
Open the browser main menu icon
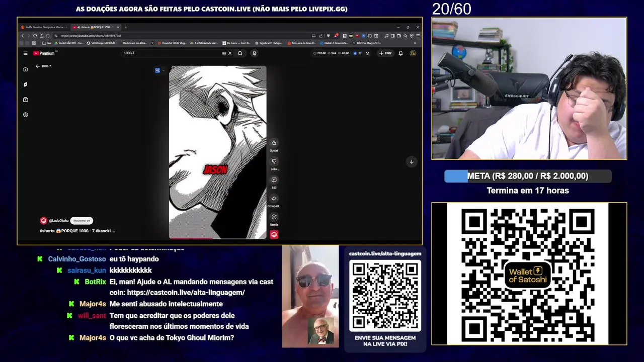[x=418, y=36]
